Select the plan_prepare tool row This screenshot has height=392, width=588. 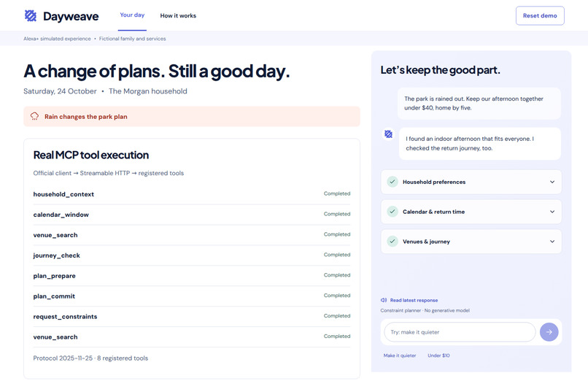pos(192,276)
